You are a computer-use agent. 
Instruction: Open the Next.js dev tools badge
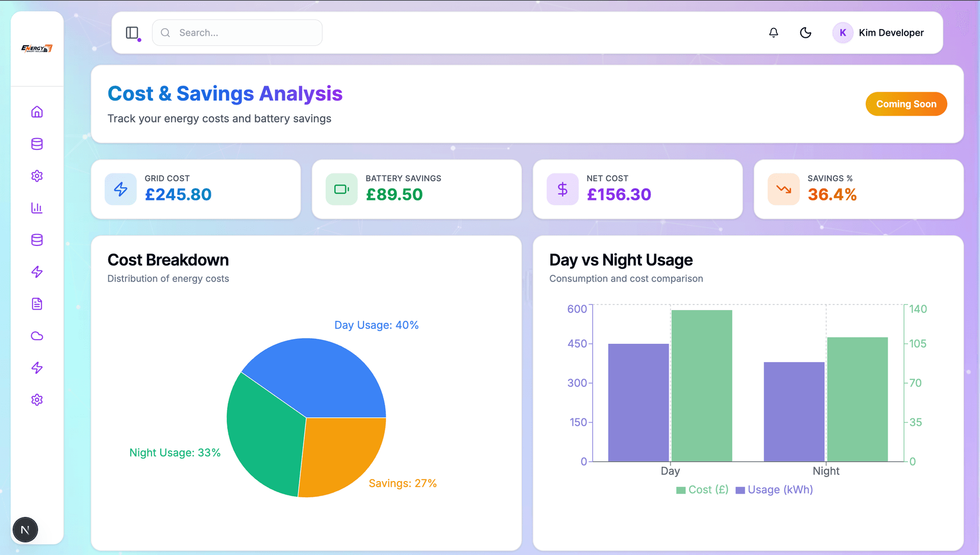pyautogui.click(x=25, y=530)
